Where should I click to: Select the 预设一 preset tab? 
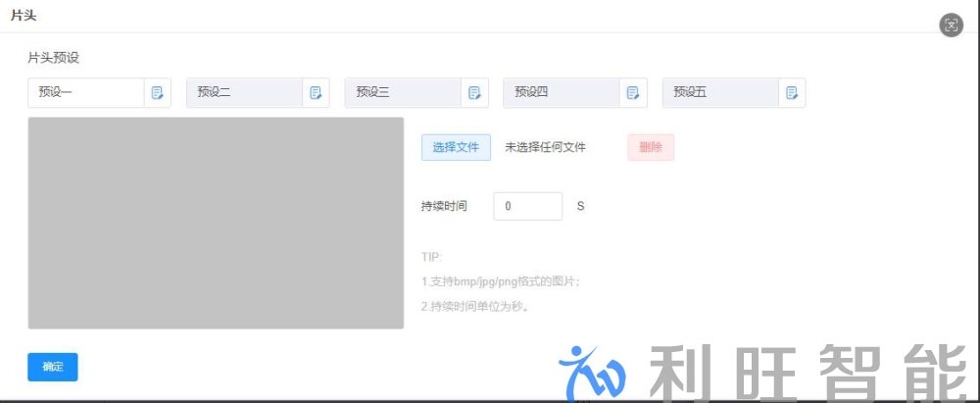(x=86, y=93)
